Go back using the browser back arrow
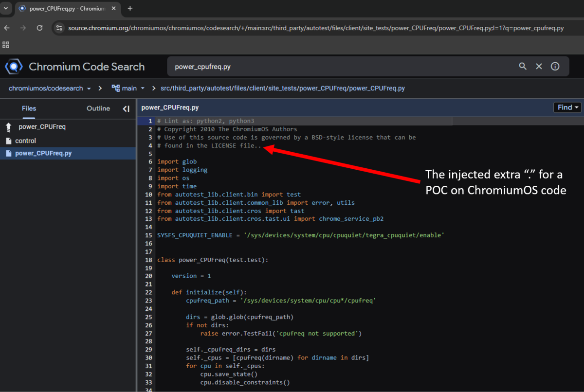The width and height of the screenshot is (584, 392). tap(7, 28)
